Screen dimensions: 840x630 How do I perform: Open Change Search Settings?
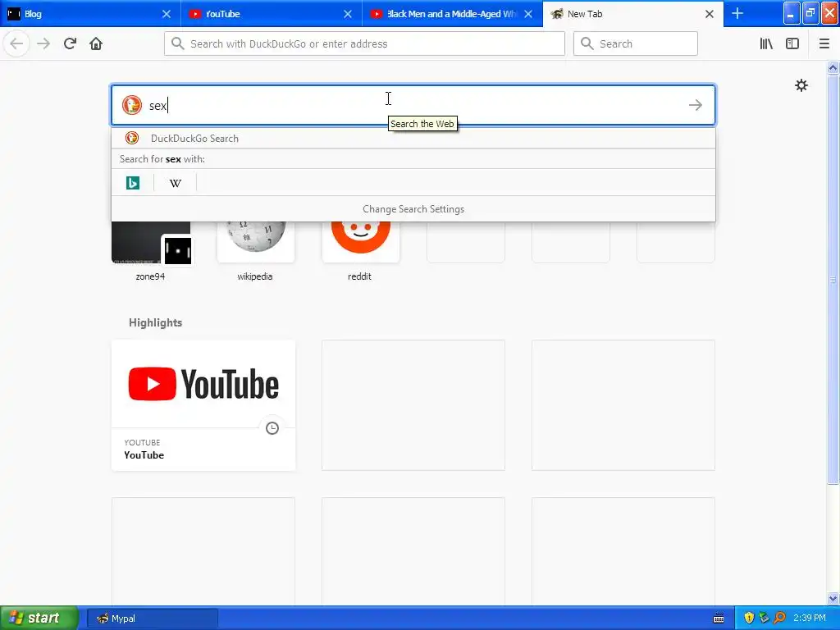pyautogui.click(x=413, y=209)
